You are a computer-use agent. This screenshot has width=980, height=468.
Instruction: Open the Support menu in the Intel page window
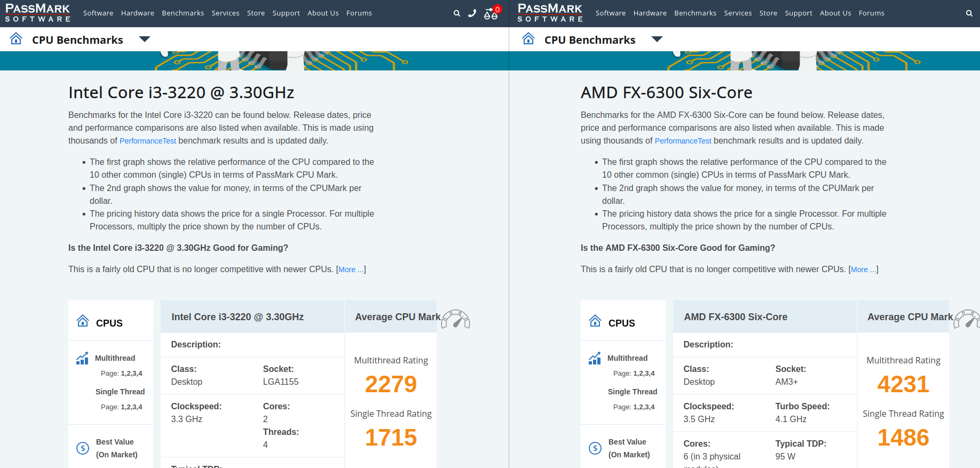coord(286,13)
